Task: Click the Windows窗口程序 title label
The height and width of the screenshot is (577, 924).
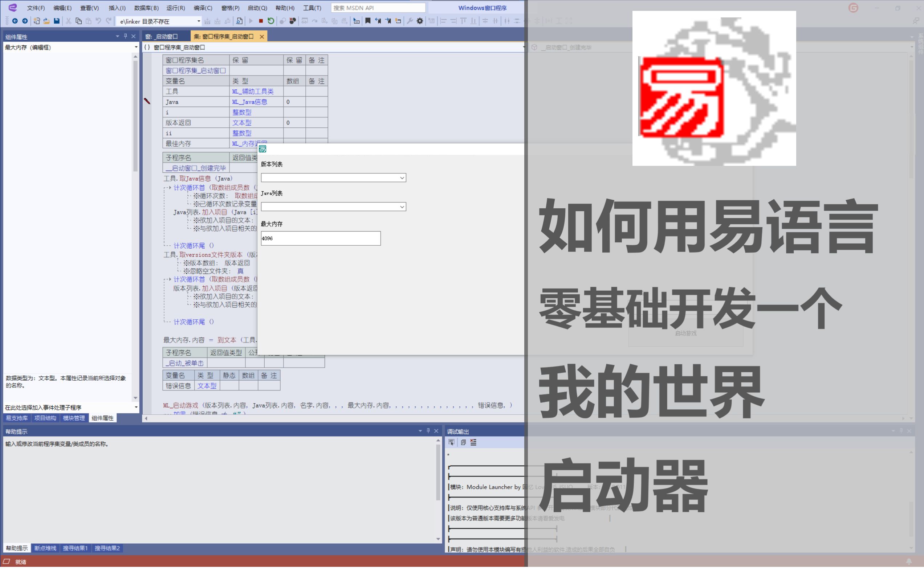Action: click(482, 8)
